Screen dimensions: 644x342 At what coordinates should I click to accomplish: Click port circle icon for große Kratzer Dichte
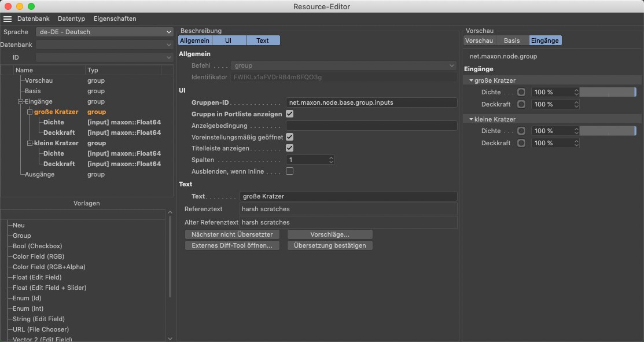[x=521, y=92]
